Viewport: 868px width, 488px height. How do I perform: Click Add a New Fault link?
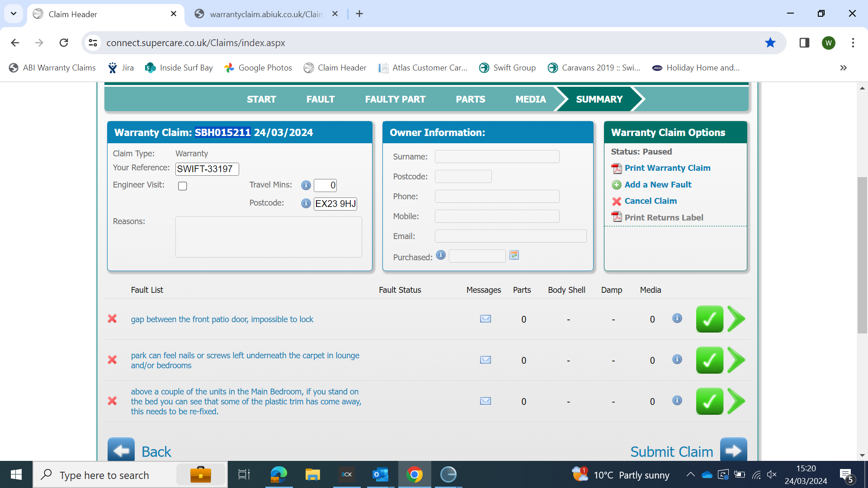pos(658,184)
